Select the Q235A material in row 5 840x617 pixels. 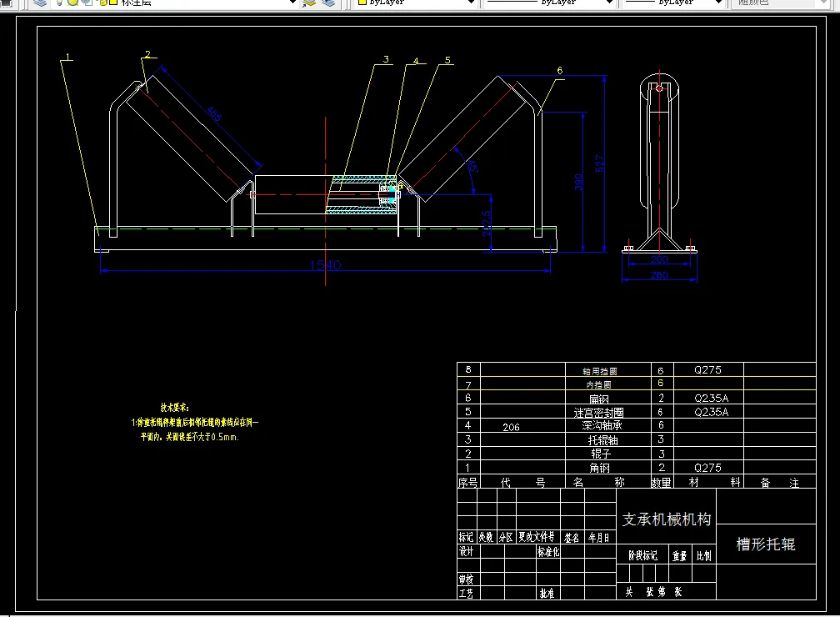tap(712, 412)
